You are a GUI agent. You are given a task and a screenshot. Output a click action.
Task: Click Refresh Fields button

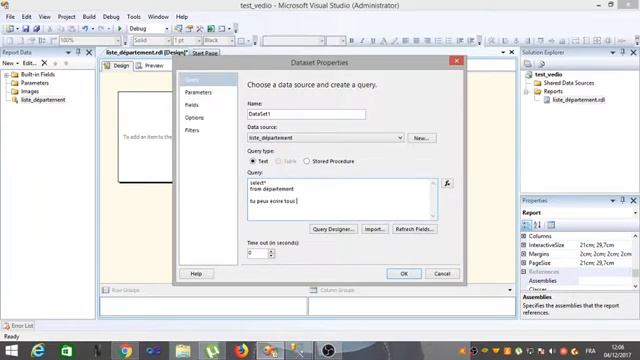tap(415, 229)
